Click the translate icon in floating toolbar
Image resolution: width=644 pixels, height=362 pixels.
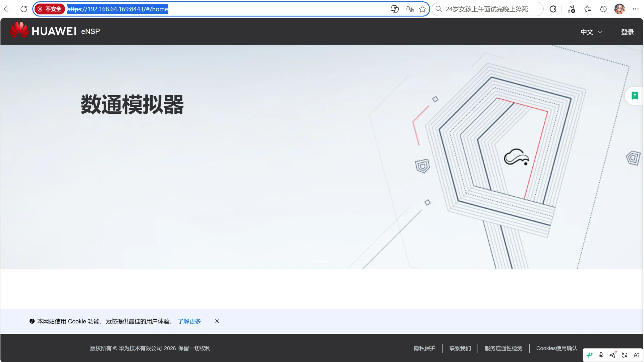(x=624, y=355)
